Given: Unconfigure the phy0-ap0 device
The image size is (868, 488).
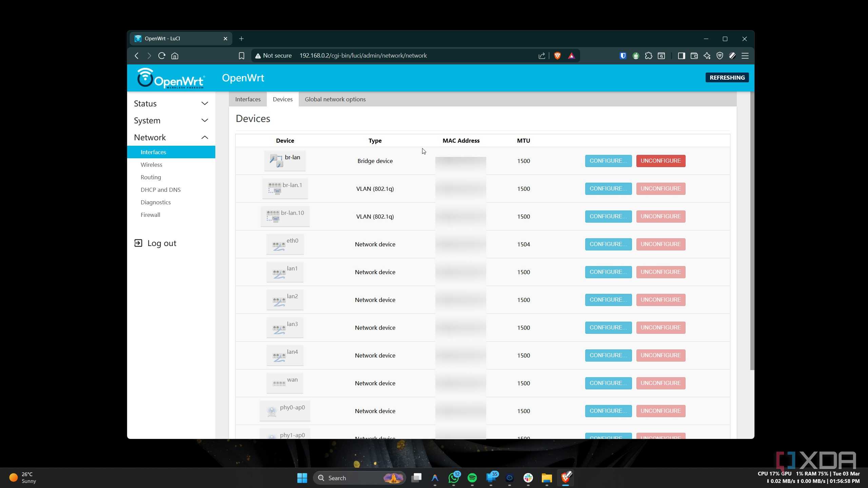Looking at the screenshot, I should (x=660, y=411).
